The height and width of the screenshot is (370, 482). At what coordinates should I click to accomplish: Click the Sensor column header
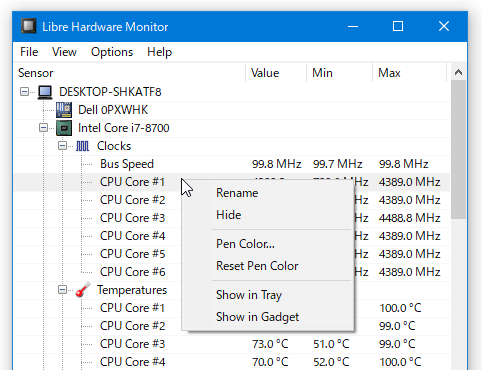tap(130, 73)
